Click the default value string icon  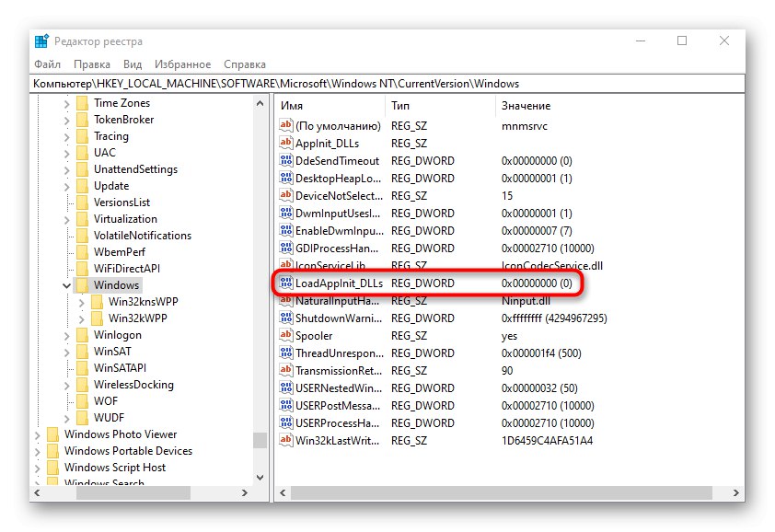[x=286, y=125]
